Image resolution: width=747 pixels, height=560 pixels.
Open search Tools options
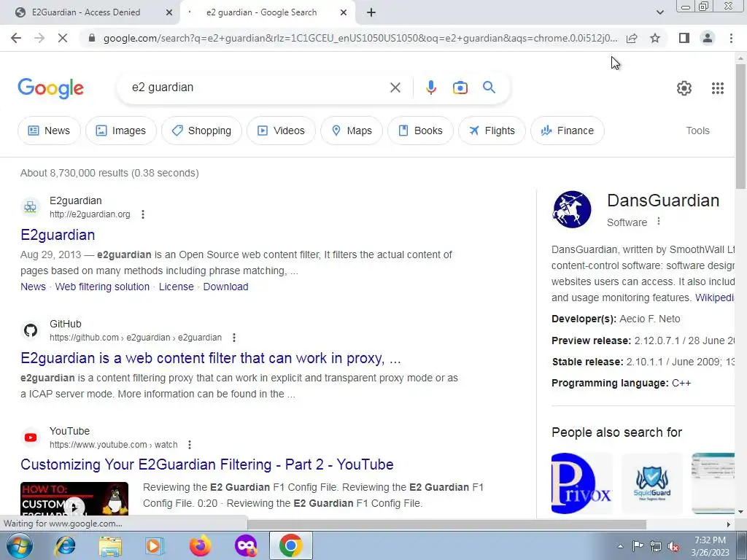click(697, 131)
